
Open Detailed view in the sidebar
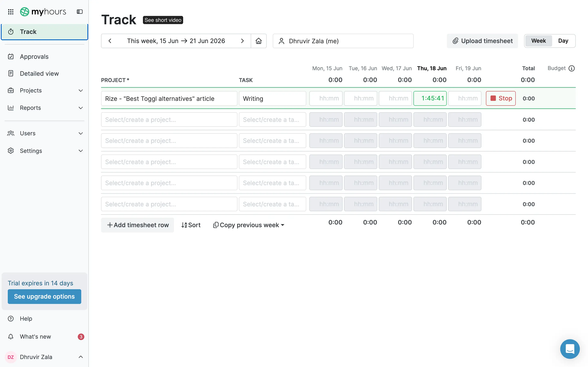click(45, 73)
